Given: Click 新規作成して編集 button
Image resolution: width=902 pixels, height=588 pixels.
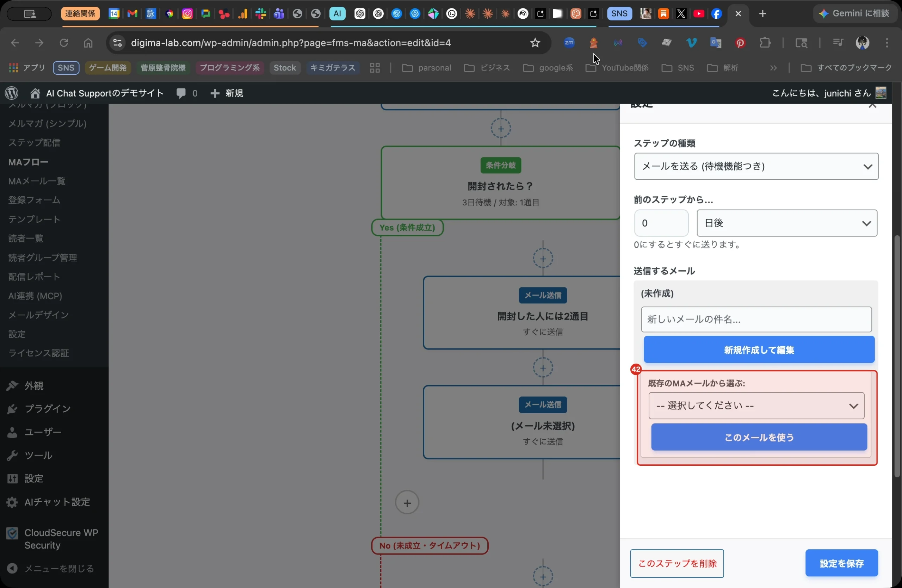Looking at the screenshot, I should (759, 350).
